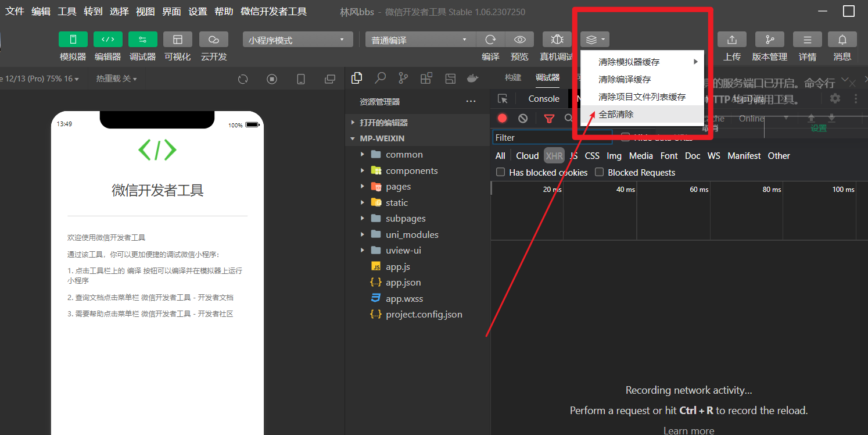This screenshot has width=868, height=435.
Task: Click the 预览 preview eye icon
Action: click(520, 39)
